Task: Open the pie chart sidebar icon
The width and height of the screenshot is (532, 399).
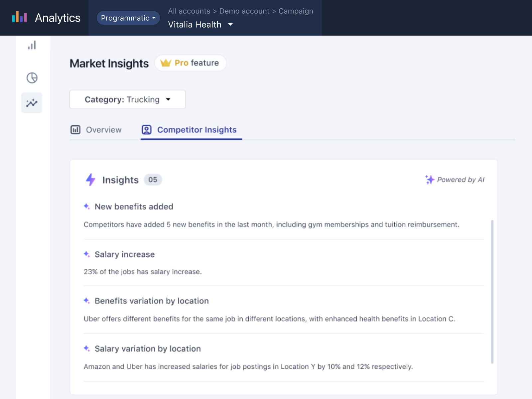Action: pos(32,78)
